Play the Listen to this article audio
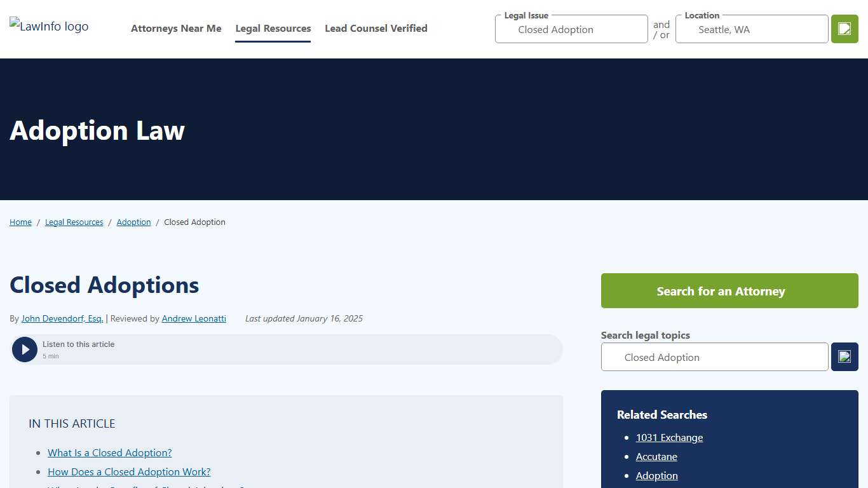 [x=25, y=349]
